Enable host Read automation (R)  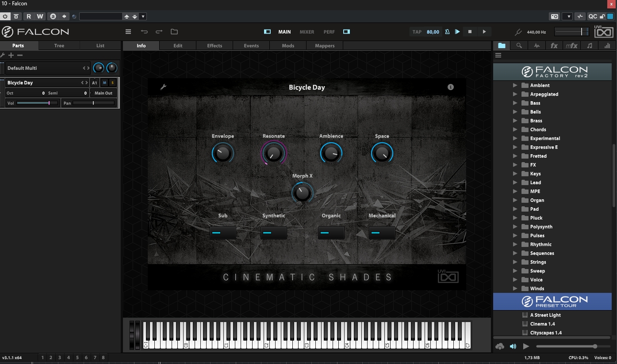(29, 16)
